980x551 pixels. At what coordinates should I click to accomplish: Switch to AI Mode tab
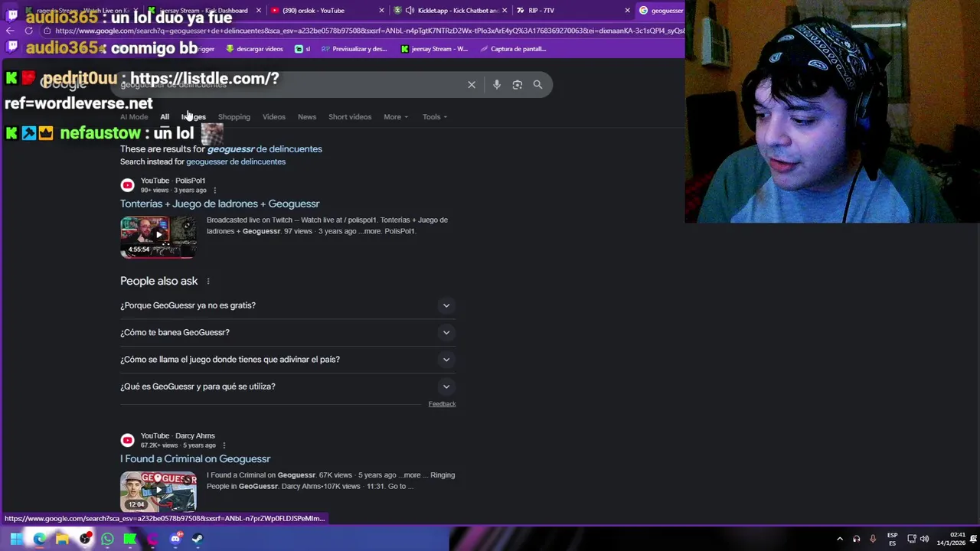coord(134,117)
